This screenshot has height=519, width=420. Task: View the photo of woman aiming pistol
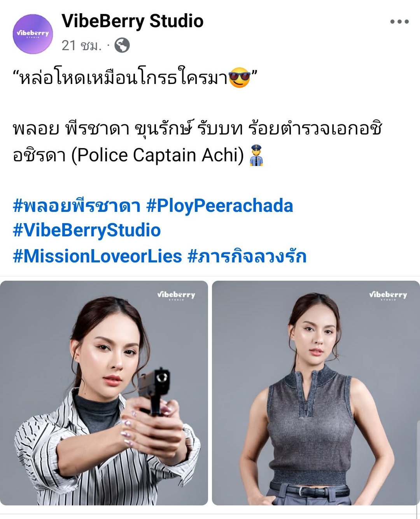click(x=104, y=393)
